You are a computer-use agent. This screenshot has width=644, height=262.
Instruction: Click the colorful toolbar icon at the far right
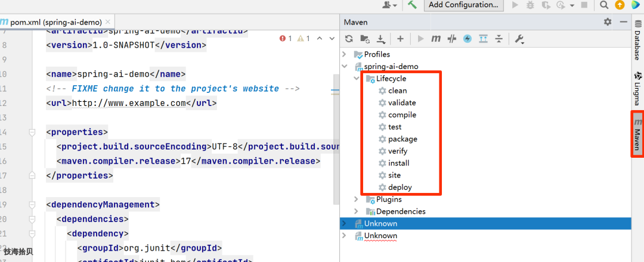coord(636,5)
